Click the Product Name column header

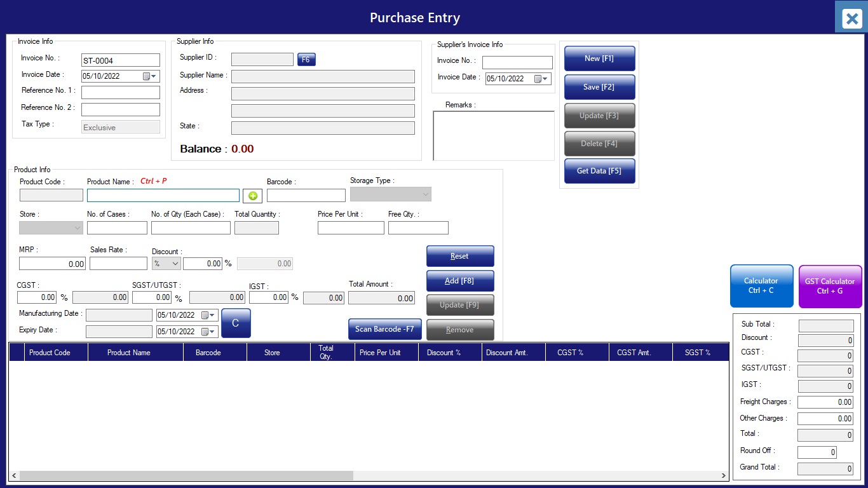tap(128, 353)
